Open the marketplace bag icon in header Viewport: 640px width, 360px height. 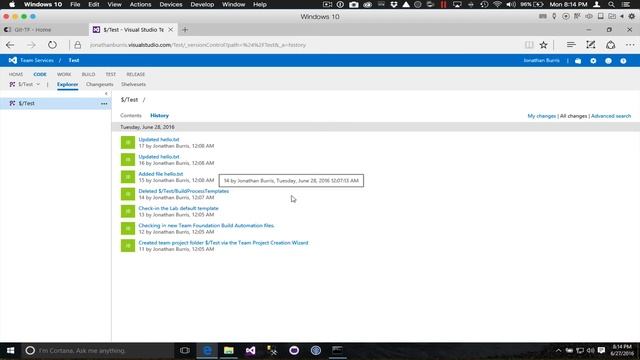(x=578, y=61)
